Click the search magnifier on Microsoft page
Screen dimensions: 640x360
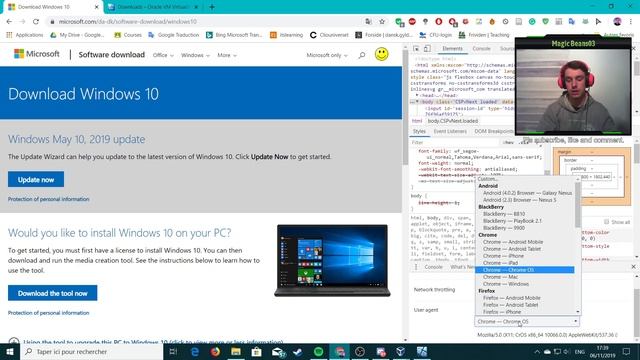pyautogui.click(x=362, y=55)
